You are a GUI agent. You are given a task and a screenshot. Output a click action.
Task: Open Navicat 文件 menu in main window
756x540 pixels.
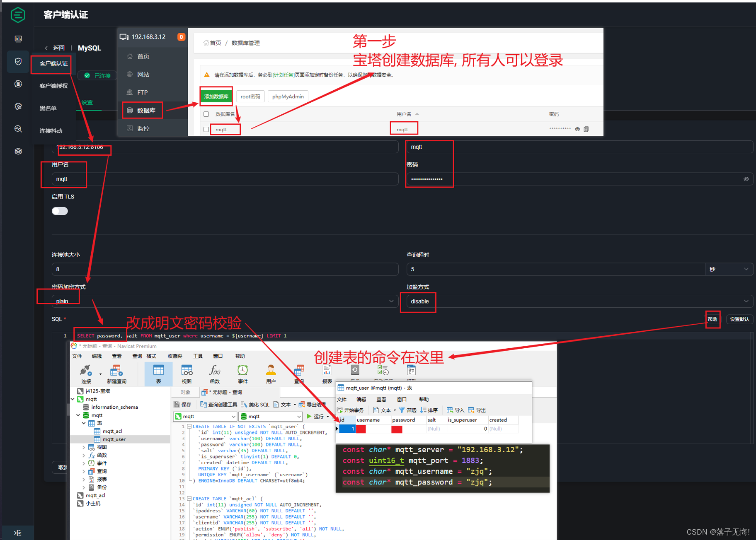[x=77, y=356]
